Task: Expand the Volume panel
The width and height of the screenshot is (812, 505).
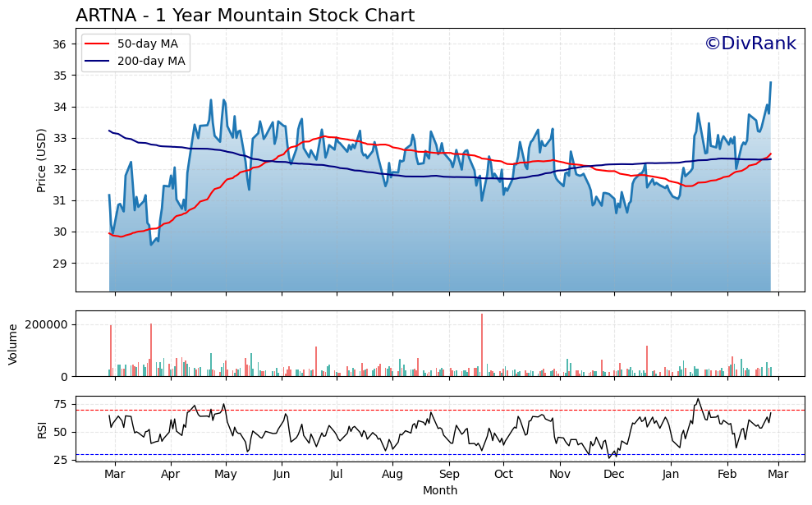Action: pos(411,345)
